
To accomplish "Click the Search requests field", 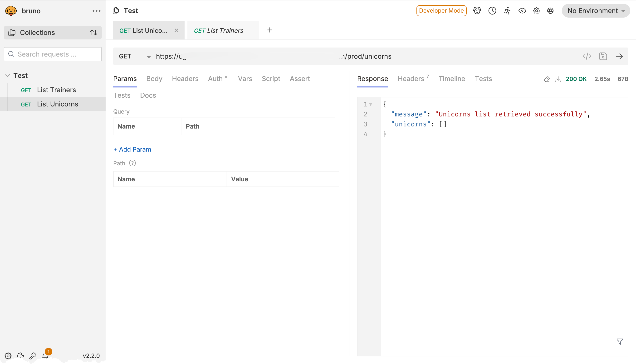I will 53,54.
